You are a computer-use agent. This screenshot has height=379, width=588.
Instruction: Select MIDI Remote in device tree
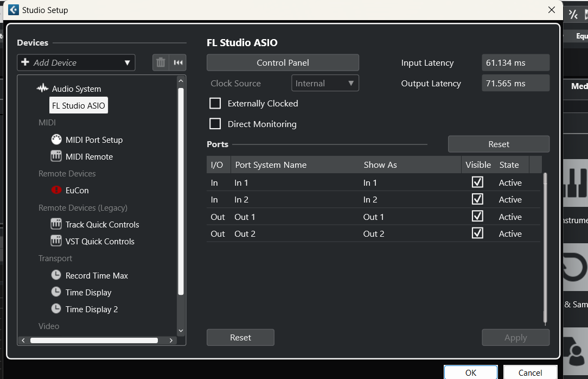click(90, 157)
